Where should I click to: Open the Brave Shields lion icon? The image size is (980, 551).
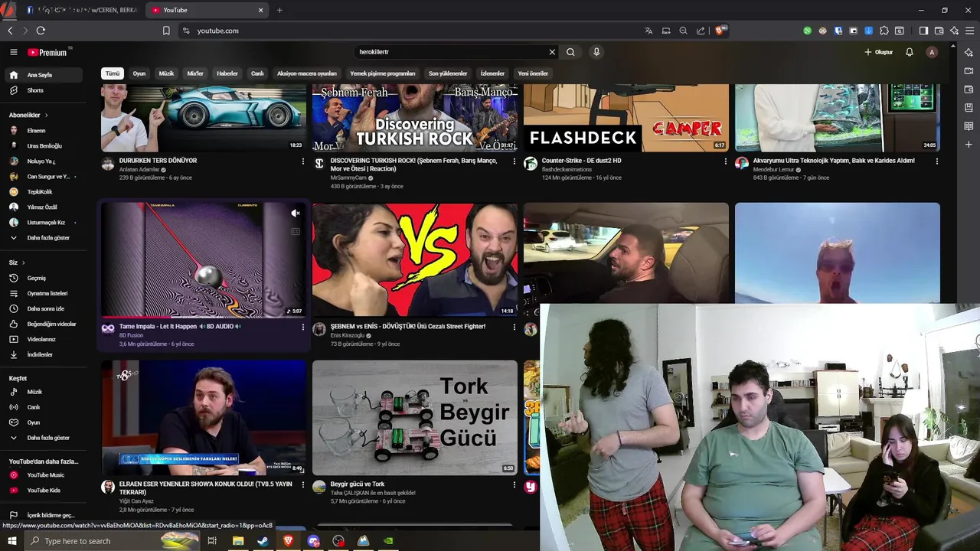pos(720,31)
